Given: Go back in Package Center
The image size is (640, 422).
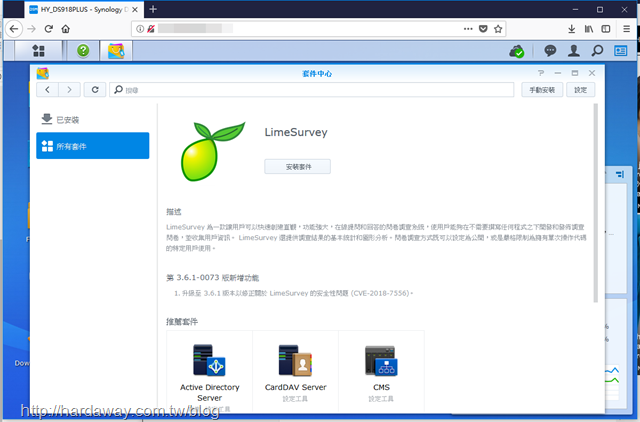Looking at the screenshot, I should [47, 90].
